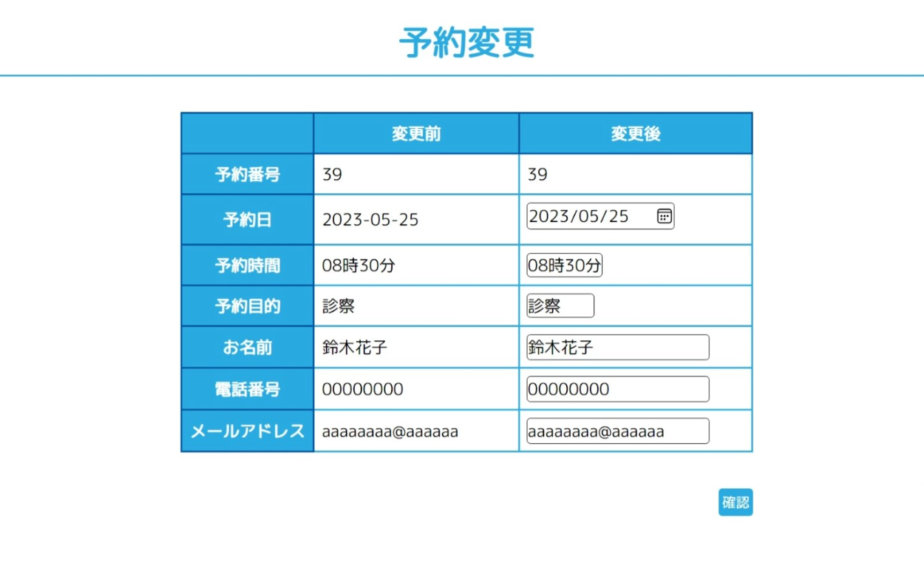This screenshot has height=571, width=924.
Task: Click the 予約時間 row label
Action: point(248,266)
